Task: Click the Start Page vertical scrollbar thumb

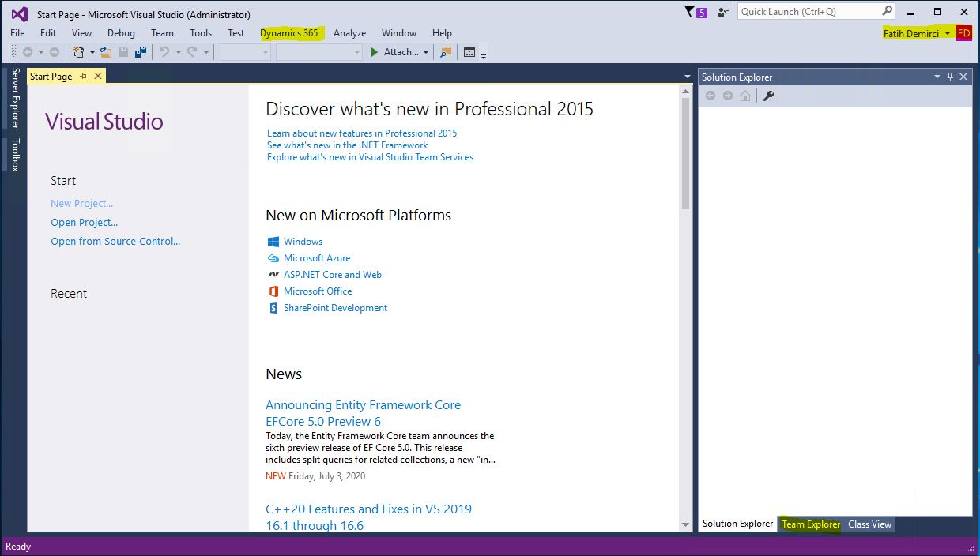Action: pyautogui.click(x=685, y=153)
